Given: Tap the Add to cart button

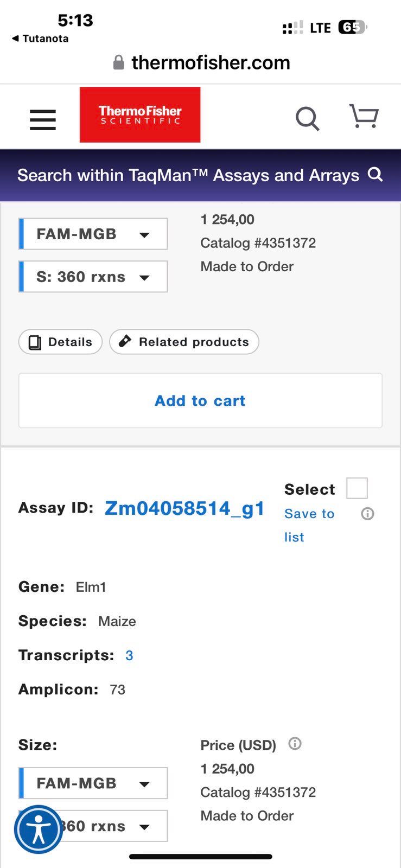Looking at the screenshot, I should tap(200, 400).
